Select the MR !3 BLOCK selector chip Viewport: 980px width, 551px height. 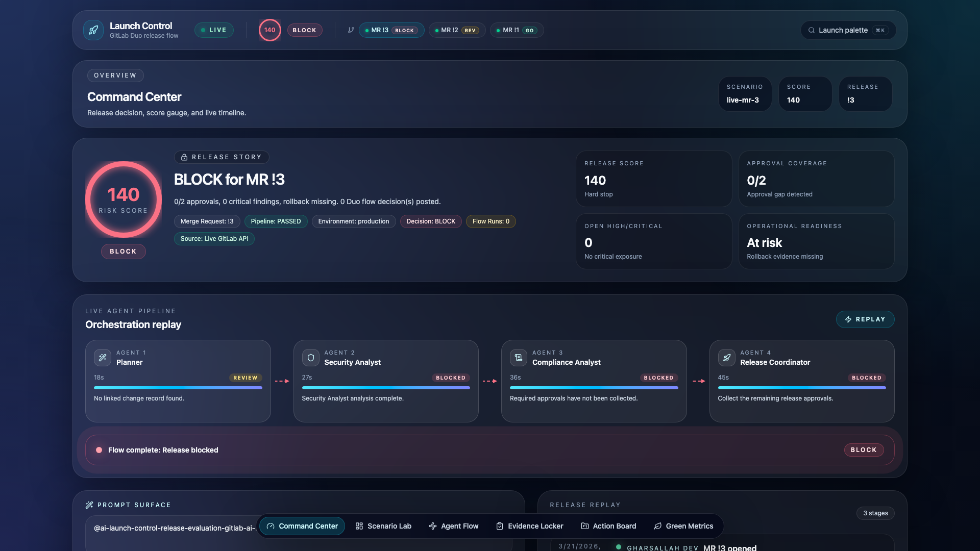391,30
